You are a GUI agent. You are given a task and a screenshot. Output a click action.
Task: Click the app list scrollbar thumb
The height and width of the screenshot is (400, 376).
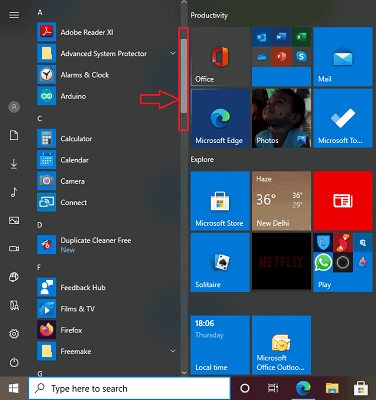click(x=184, y=76)
